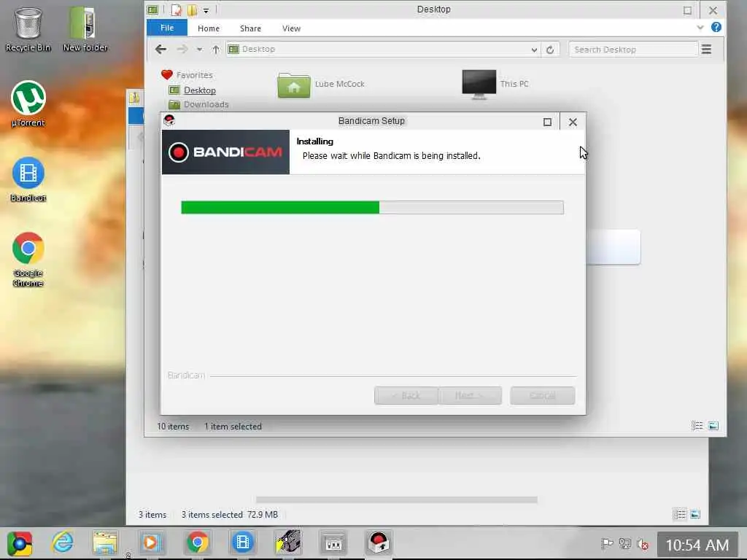Screen dimensions: 747x560
Task: Open Bandicut from the taskbar
Action: coord(242,542)
